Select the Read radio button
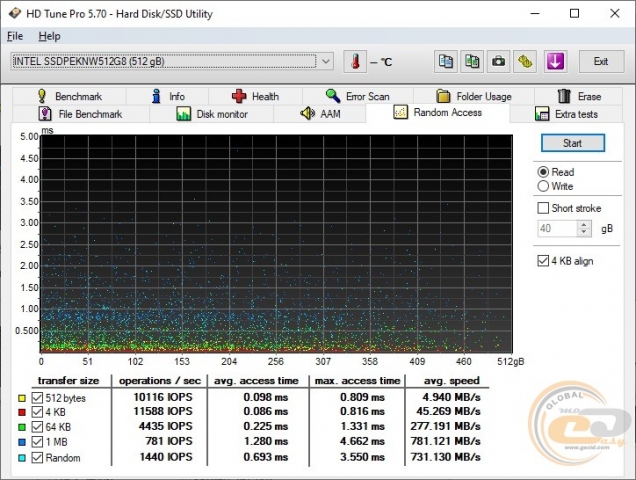The height and width of the screenshot is (480, 636). point(543,172)
